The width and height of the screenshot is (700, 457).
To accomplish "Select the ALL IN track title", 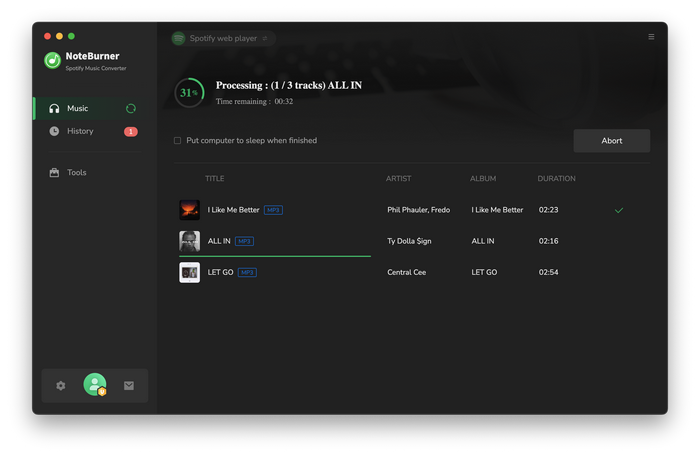I will 219,241.
